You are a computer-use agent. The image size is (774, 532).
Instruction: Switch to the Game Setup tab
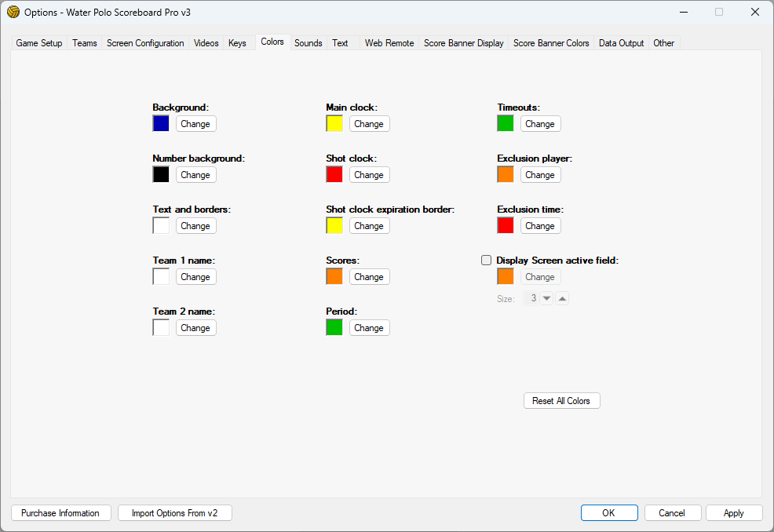(39, 43)
